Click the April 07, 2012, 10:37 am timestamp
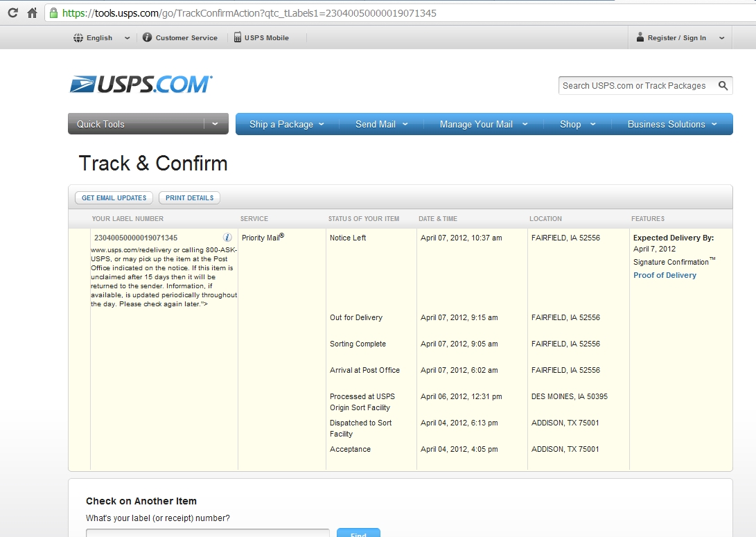This screenshot has width=756, height=537. pyautogui.click(x=461, y=238)
